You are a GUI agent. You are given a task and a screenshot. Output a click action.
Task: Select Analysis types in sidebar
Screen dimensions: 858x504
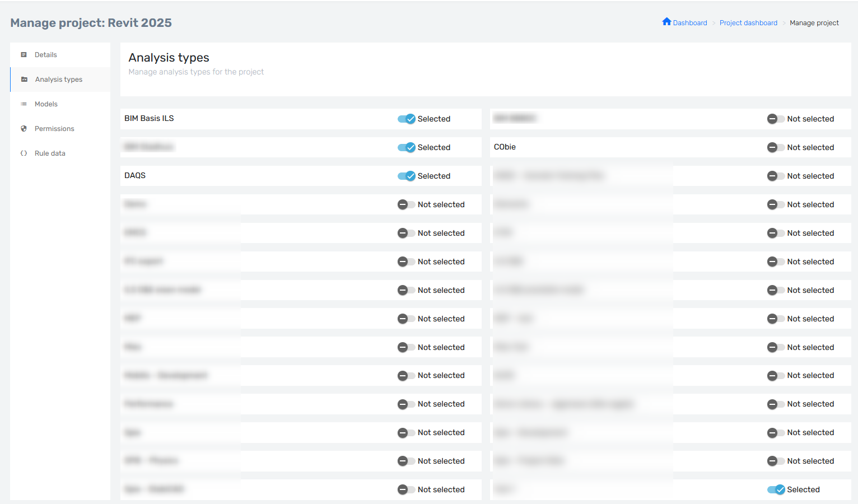pyautogui.click(x=59, y=80)
